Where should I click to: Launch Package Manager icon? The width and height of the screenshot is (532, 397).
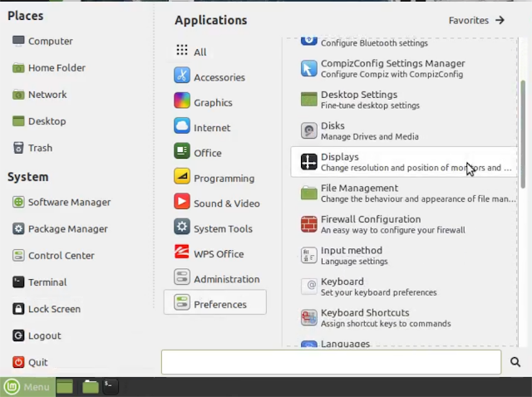click(18, 229)
